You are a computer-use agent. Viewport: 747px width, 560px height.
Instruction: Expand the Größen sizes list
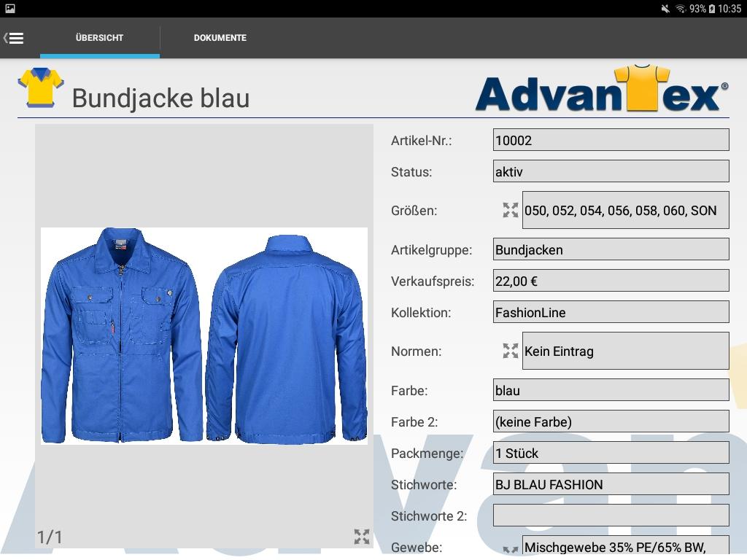(510, 210)
